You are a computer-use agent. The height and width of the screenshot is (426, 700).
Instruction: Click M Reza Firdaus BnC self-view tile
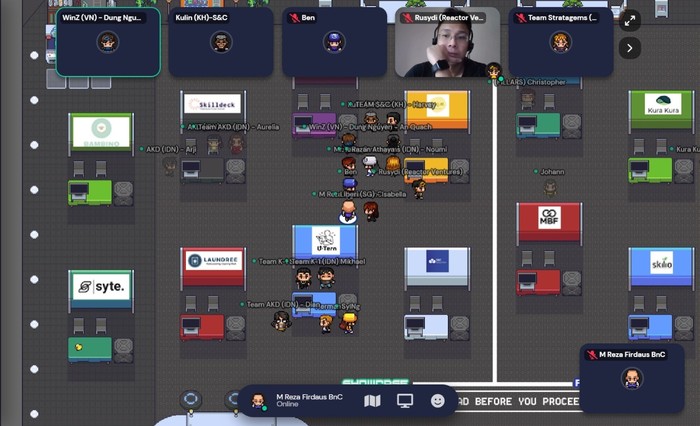point(631,378)
